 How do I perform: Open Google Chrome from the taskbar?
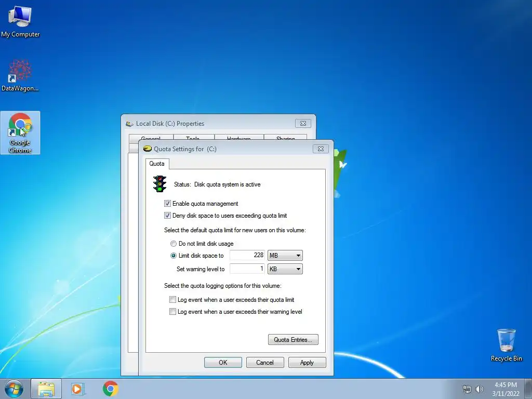coord(110,389)
